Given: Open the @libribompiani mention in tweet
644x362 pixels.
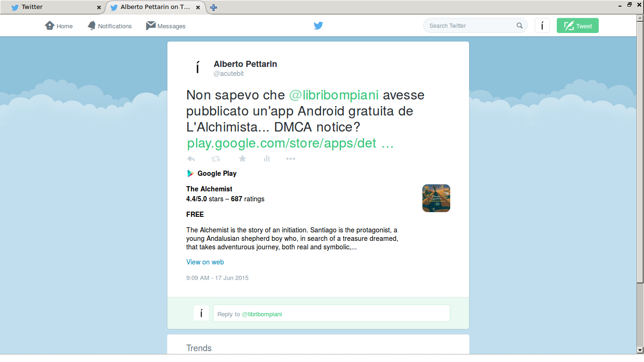Looking at the screenshot, I should coord(334,95).
